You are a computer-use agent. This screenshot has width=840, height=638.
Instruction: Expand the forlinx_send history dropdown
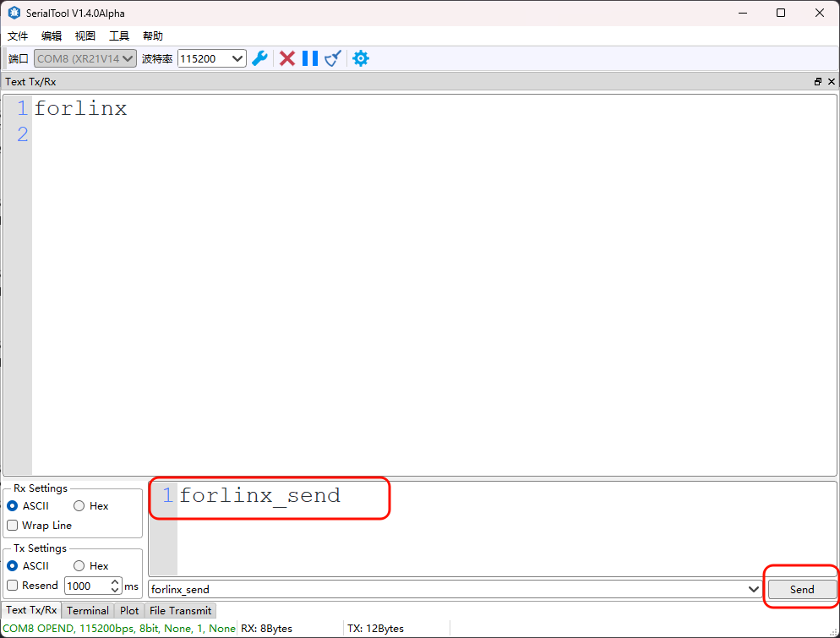pos(754,589)
